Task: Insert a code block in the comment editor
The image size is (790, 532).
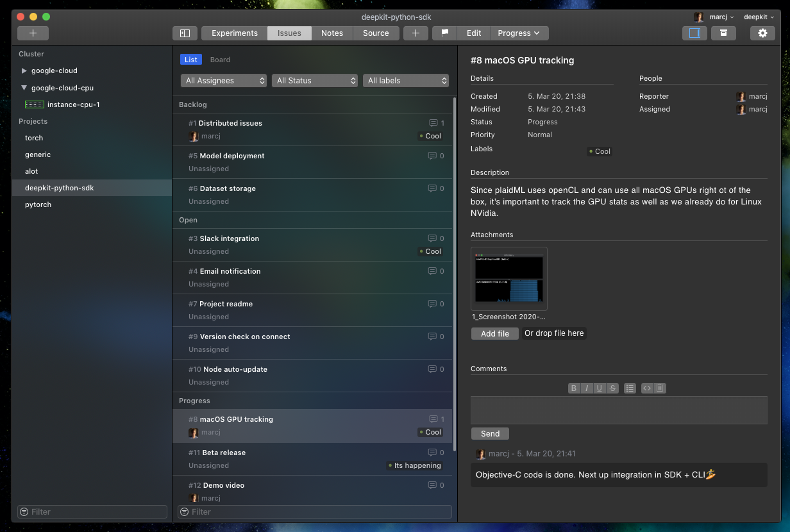Action: click(x=647, y=388)
